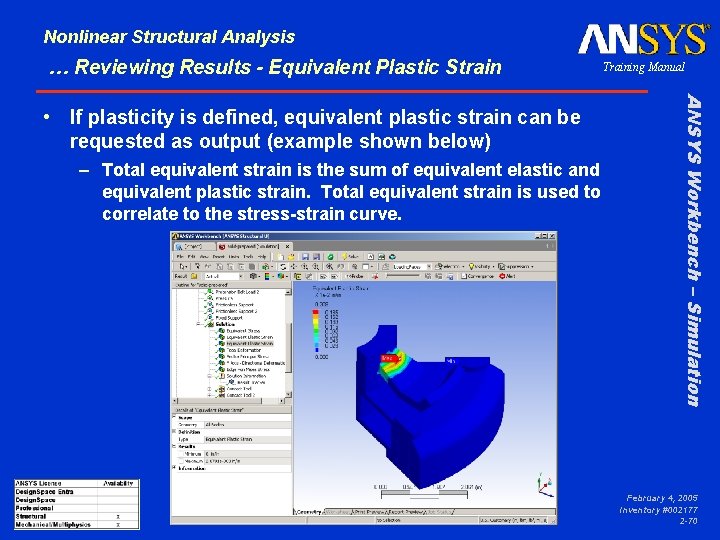720x540 pixels.
Task: Collapse the Solution tree branch
Action: [198, 324]
